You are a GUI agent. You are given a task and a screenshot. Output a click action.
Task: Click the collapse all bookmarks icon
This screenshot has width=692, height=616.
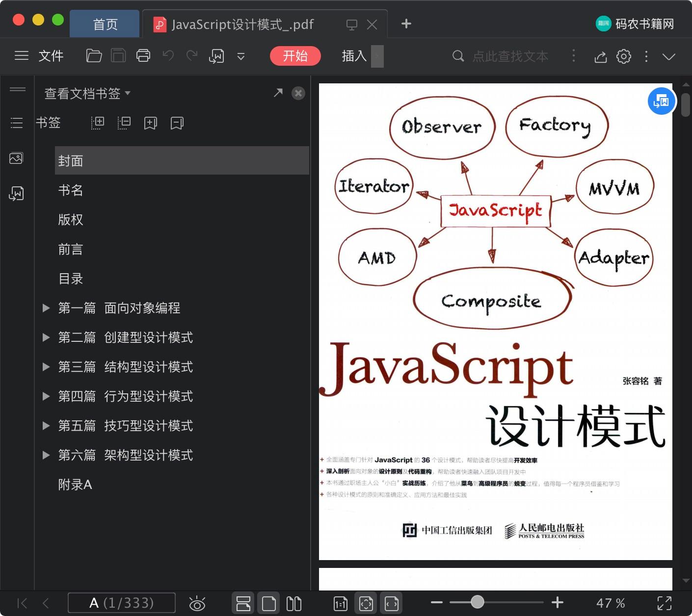tap(124, 123)
